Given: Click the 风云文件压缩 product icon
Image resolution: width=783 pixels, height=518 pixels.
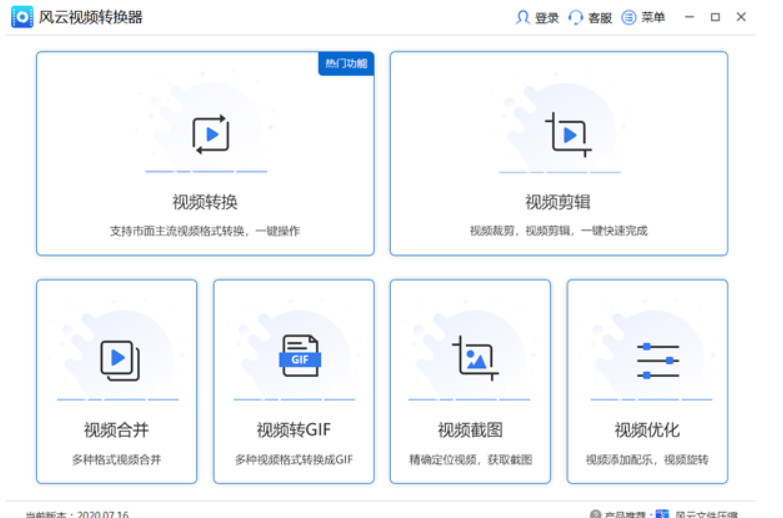Looking at the screenshot, I should (662, 514).
